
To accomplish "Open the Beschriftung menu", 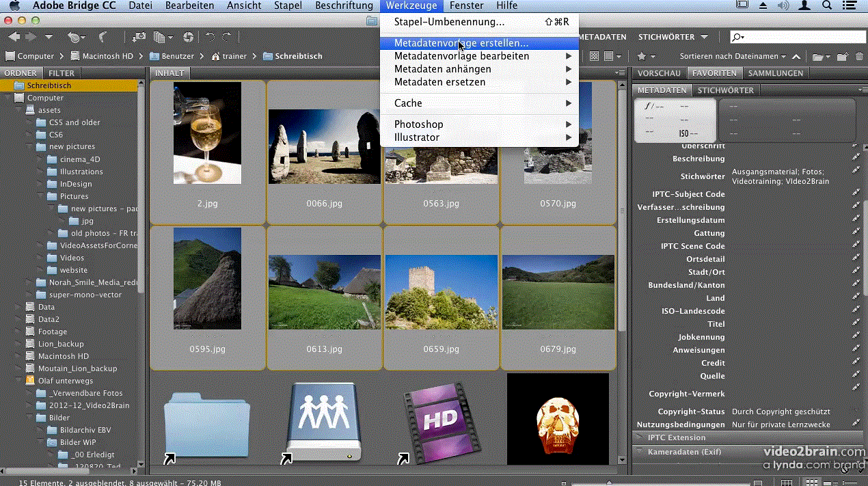I will pos(344,5).
